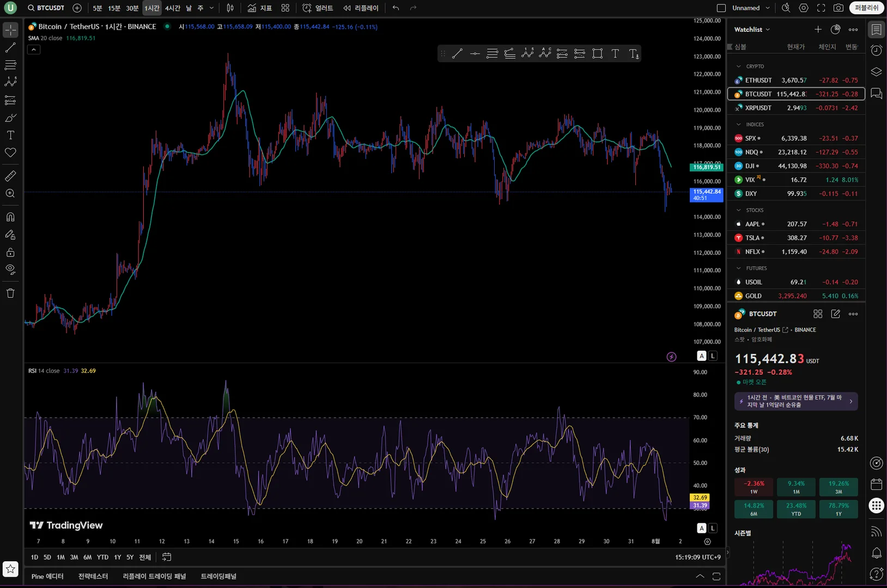Toggle log scale L button on price chart
The width and height of the screenshot is (887, 588).
pos(713,356)
